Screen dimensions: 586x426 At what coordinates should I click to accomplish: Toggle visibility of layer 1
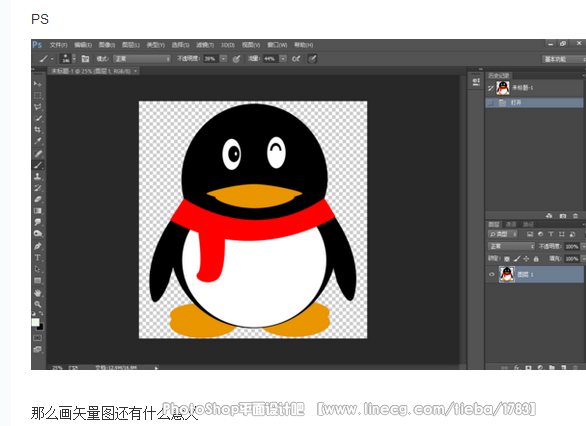pyautogui.click(x=492, y=274)
